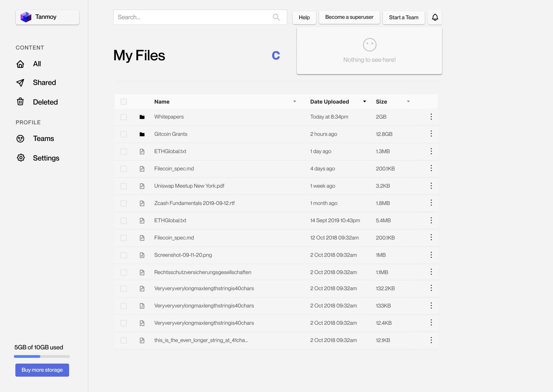Tick the checkbox for Gitcoin Grants

coord(124,134)
